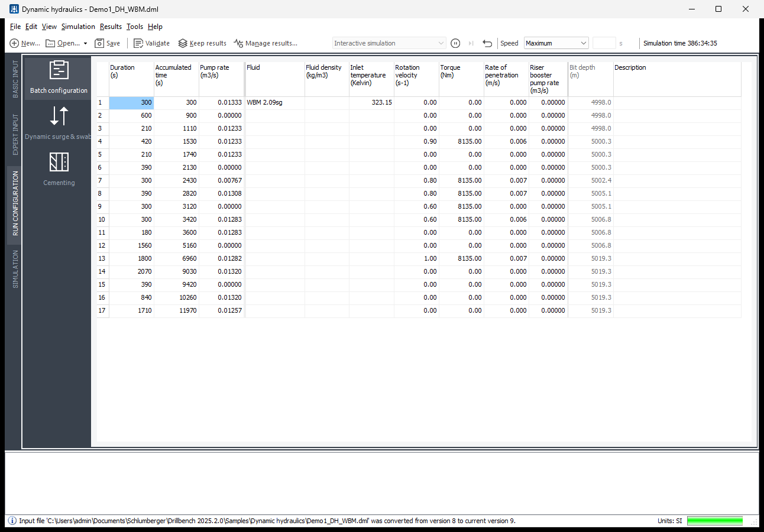Click the Description column header
The image size is (764, 532).
point(677,79)
